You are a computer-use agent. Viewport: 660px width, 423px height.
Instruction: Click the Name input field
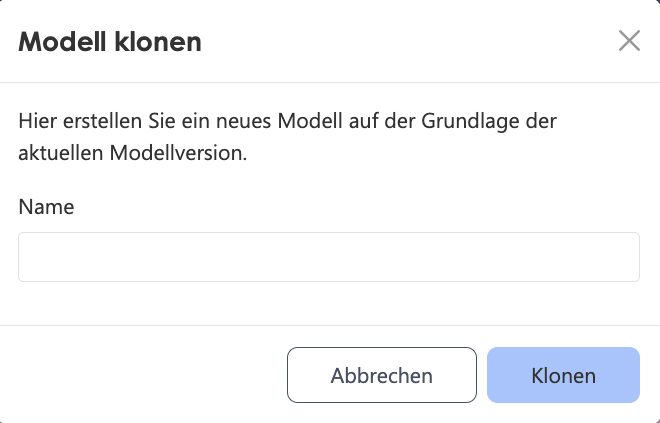click(329, 257)
